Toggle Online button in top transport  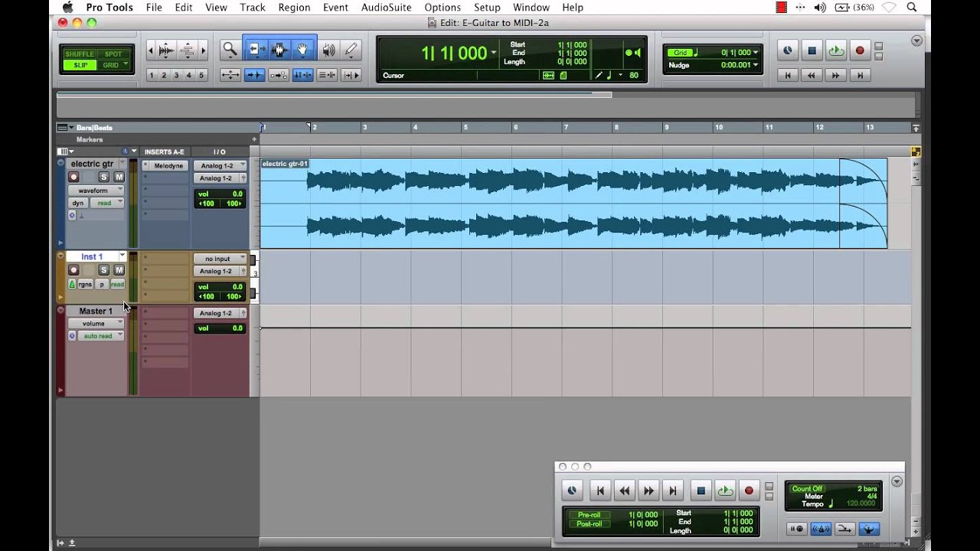787,51
